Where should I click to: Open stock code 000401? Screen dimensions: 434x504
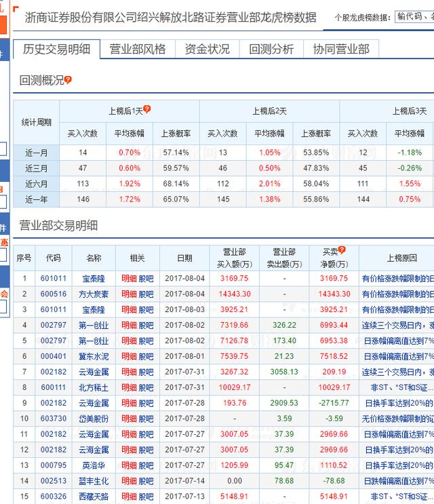pyautogui.click(x=54, y=356)
